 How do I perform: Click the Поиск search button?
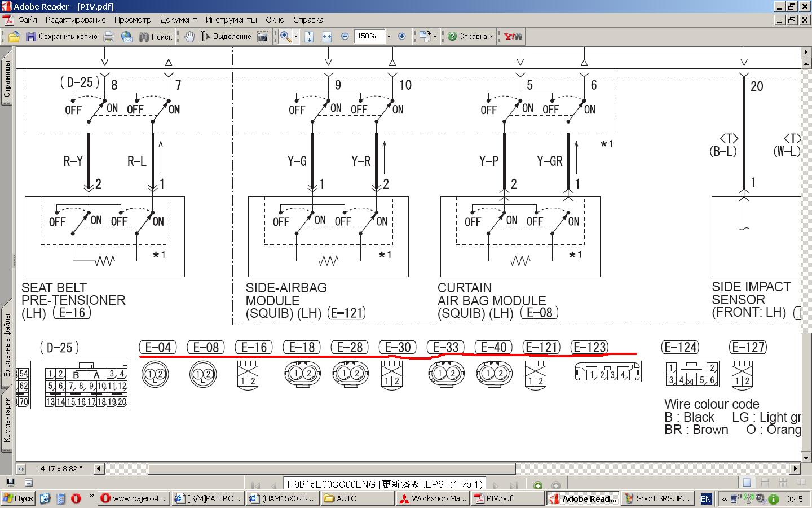(x=156, y=37)
